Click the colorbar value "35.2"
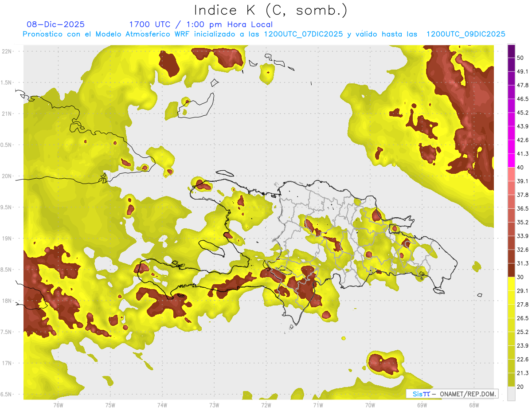This screenshot has height=411, width=532. [523, 222]
